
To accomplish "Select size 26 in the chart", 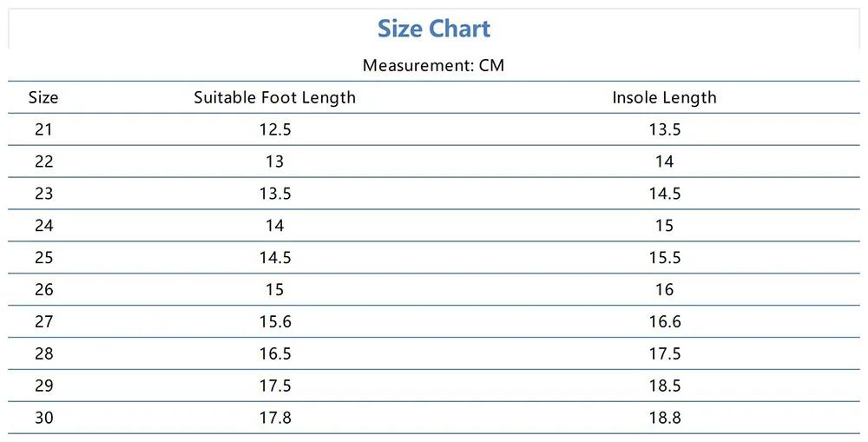I will (x=43, y=290).
